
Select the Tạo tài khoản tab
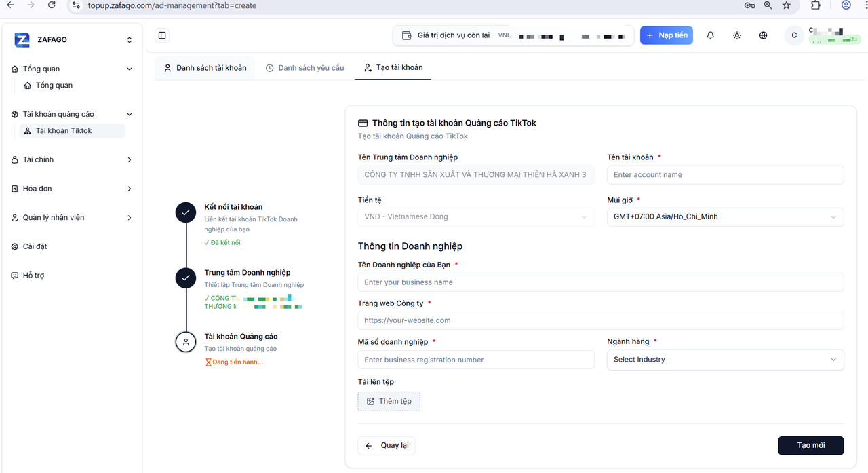[x=393, y=68]
